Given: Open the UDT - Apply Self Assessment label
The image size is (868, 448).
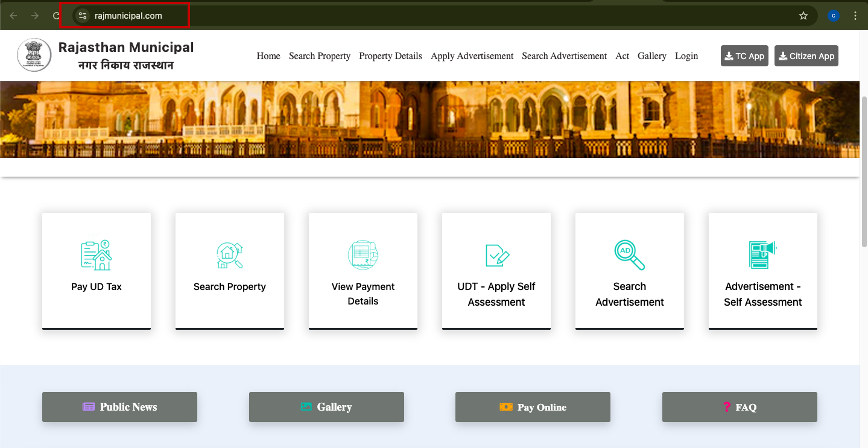Looking at the screenshot, I should (496, 294).
